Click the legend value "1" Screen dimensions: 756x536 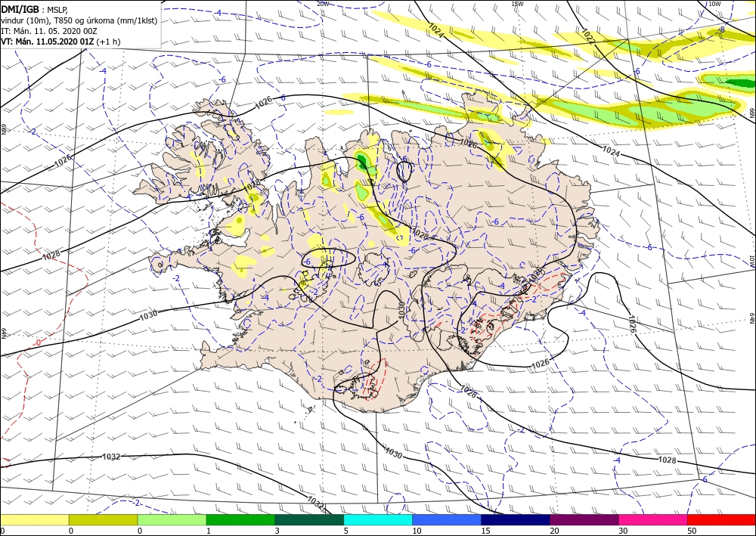click(x=209, y=531)
